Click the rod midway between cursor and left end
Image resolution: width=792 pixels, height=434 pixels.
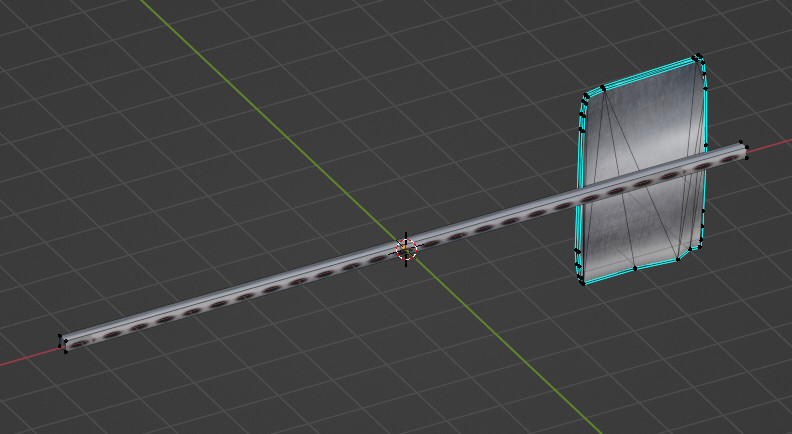coord(235,297)
